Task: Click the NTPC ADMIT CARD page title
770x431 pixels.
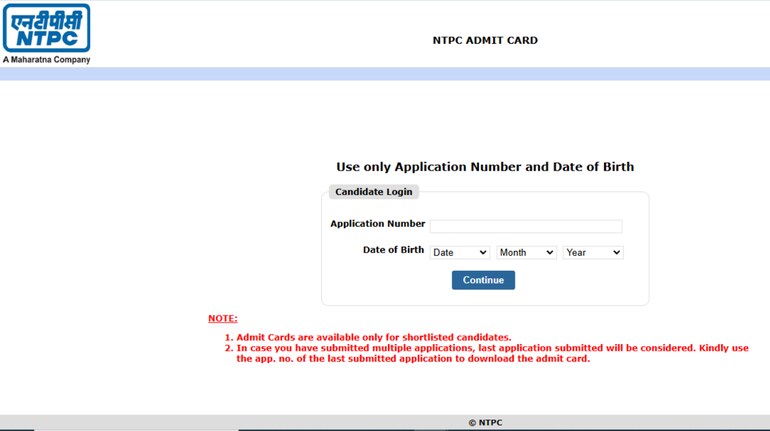Action: coord(485,41)
